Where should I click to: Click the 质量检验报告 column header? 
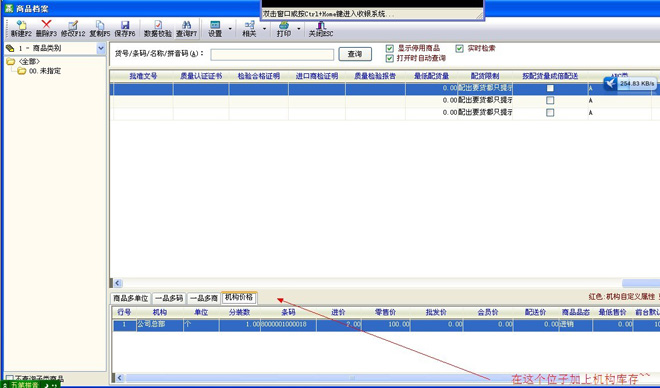click(x=375, y=76)
